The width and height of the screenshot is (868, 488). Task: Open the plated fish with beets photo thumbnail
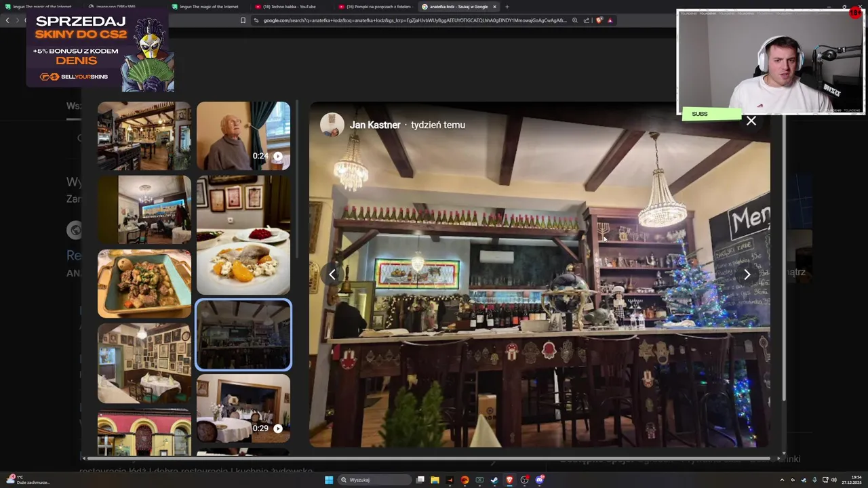click(x=243, y=235)
